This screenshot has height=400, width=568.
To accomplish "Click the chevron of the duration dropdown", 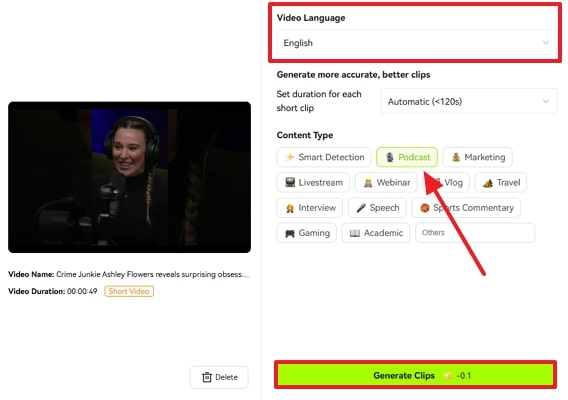I will coord(546,101).
